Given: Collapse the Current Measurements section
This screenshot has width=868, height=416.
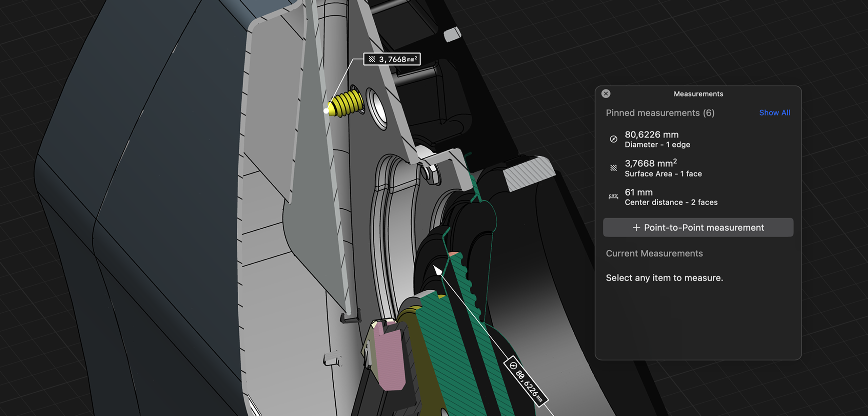Looking at the screenshot, I should 654,253.
